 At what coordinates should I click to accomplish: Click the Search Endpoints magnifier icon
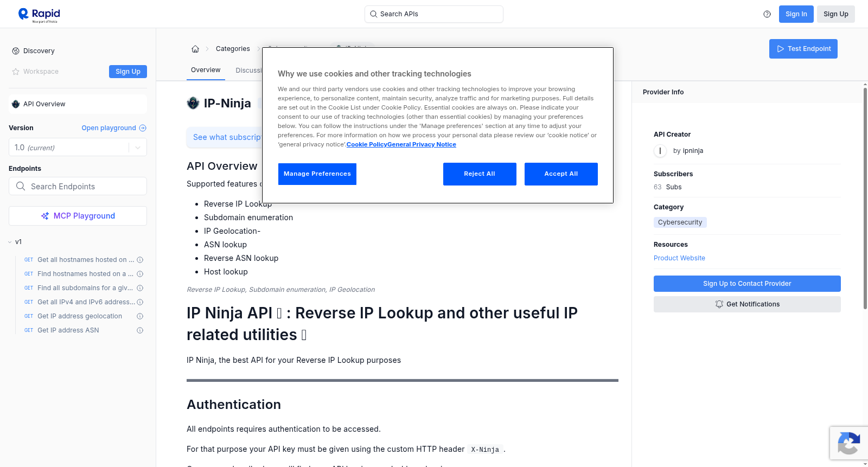pos(21,186)
